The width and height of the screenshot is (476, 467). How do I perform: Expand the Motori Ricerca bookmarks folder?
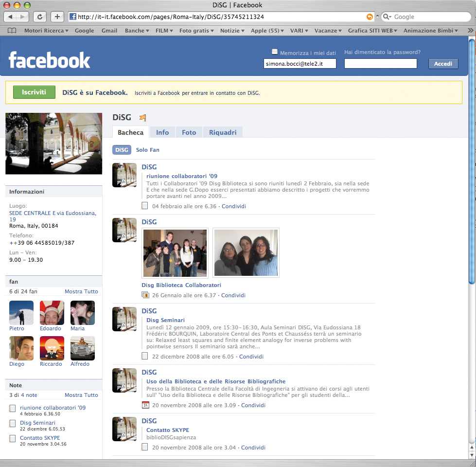click(46, 31)
